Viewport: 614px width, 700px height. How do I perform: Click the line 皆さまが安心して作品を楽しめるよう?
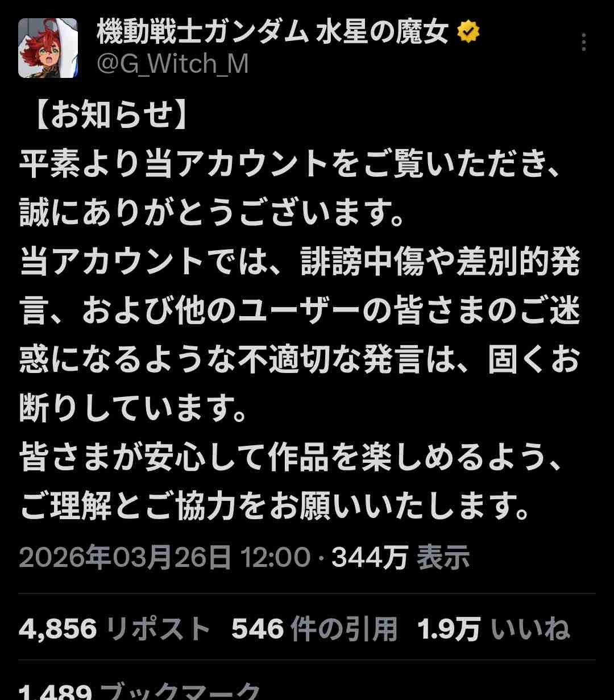pyautogui.click(x=292, y=458)
